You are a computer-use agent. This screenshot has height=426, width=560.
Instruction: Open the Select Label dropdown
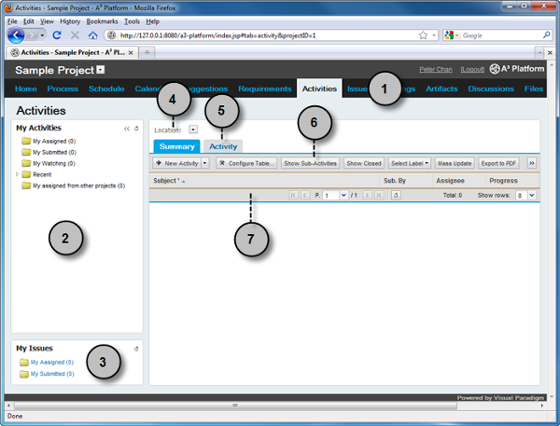pos(409,163)
